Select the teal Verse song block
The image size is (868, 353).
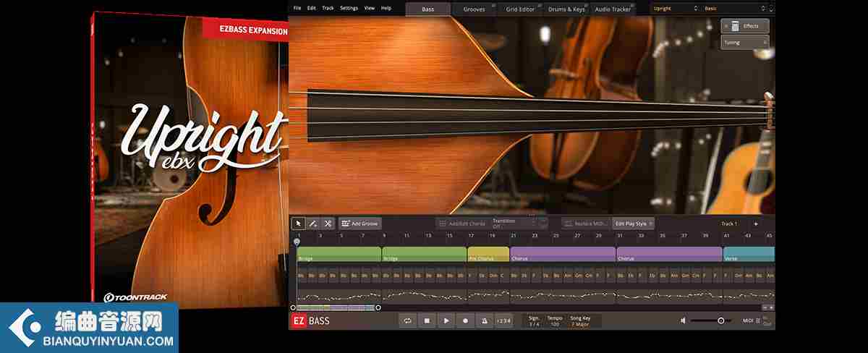[x=749, y=254]
